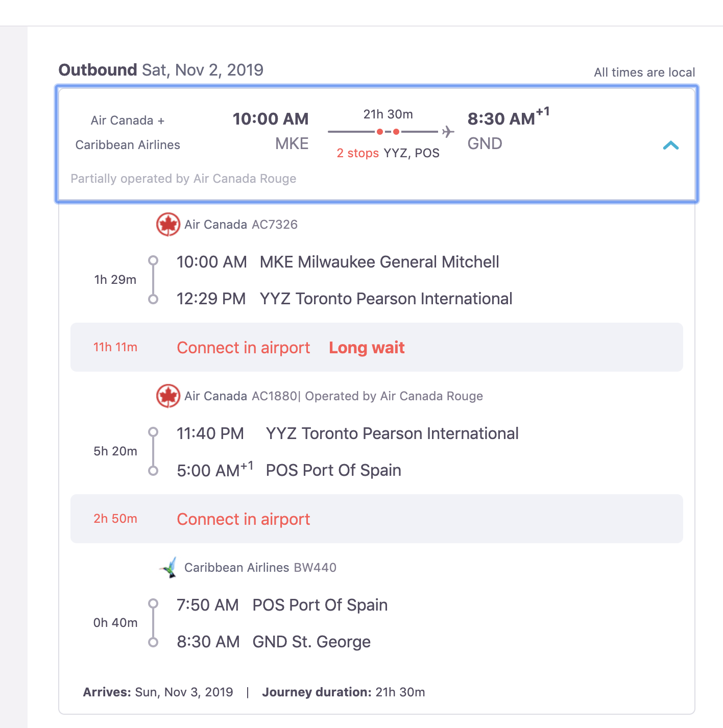Viewport: 723px width, 728px height.
Task: Click the Partially operated by Air Canada Rouge text
Action: pos(183,179)
